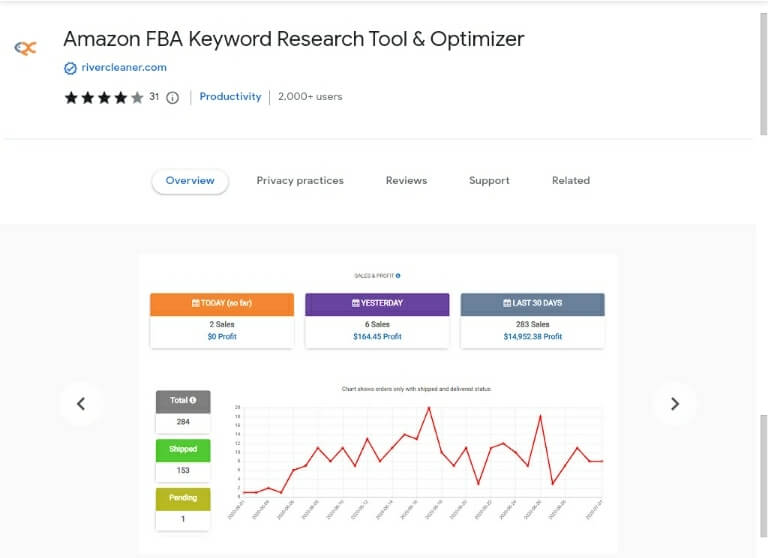Click the $0 Profit text
The width and height of the screenshot is (768, 558).
click(222, 337)
